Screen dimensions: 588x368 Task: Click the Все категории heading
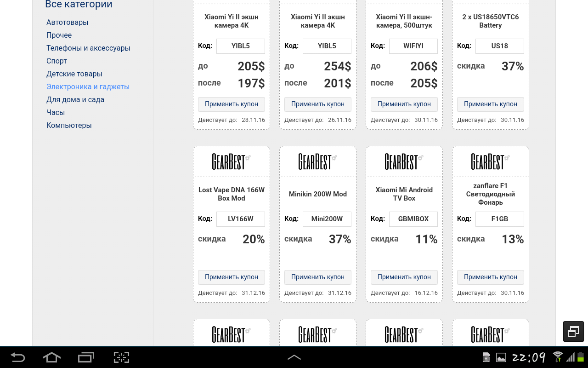tap(79, 5)
